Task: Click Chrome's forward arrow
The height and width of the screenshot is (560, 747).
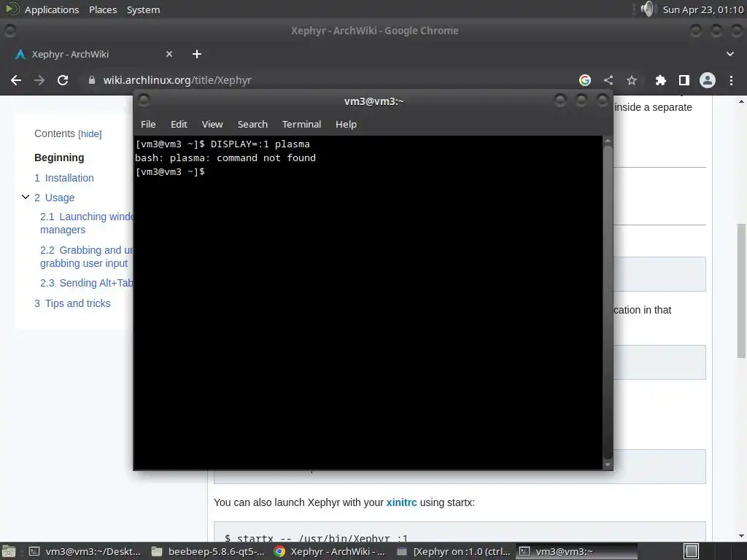Action: [x=39, y=80]
